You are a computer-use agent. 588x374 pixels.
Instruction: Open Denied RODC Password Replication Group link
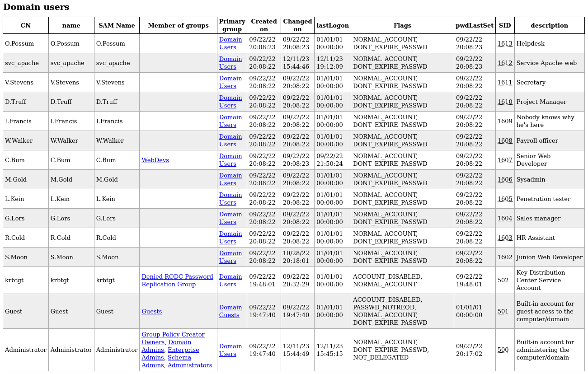[177, 280]
